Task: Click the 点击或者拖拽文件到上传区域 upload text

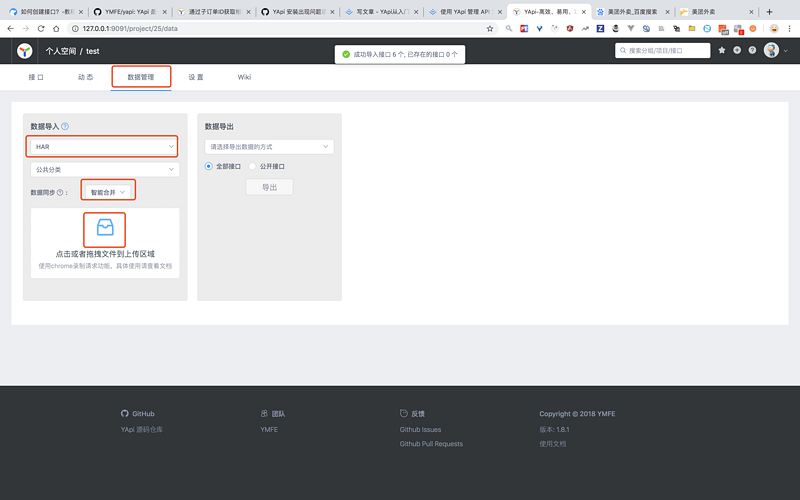Action: pos(105,254)
